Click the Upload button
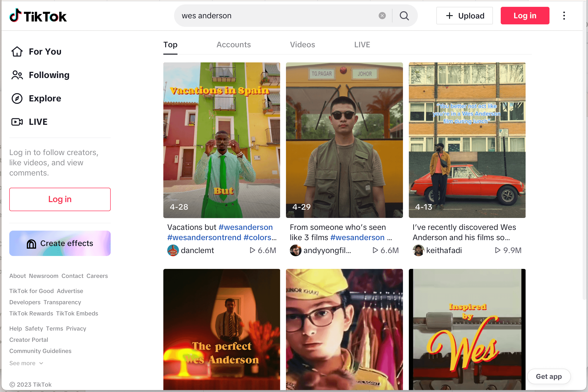588x392 pixels. (464, 16)
